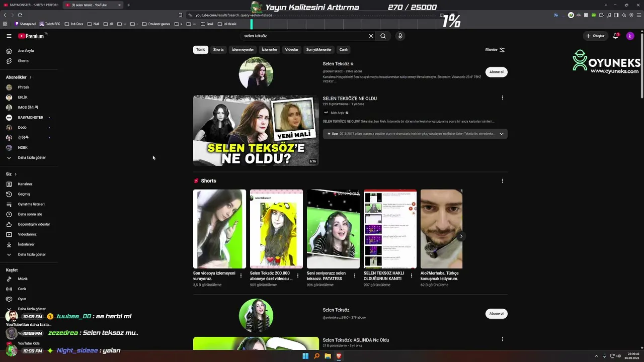Screen dimensions: 644x362
Task: Select the Canlı filter chip
Action: [x=344, y=50]
